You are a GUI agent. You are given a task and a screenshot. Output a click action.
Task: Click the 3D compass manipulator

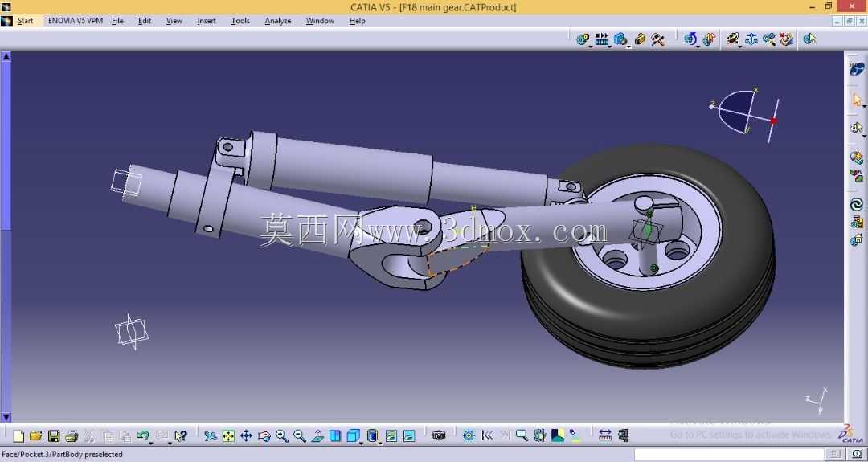pyautogui.click(x=744, y=115)
